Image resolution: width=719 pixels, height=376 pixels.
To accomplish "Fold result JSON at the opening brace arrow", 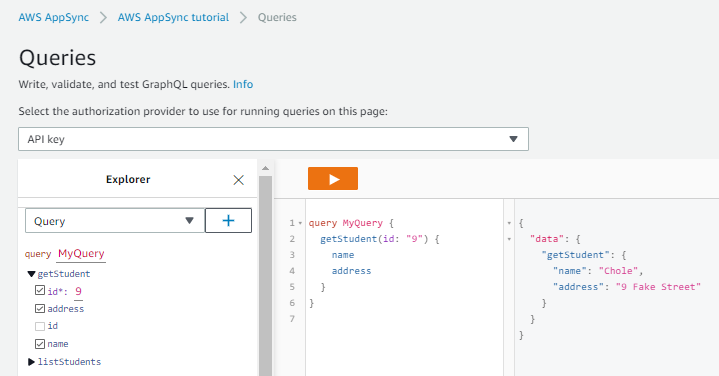I will (x=509, y=223).
